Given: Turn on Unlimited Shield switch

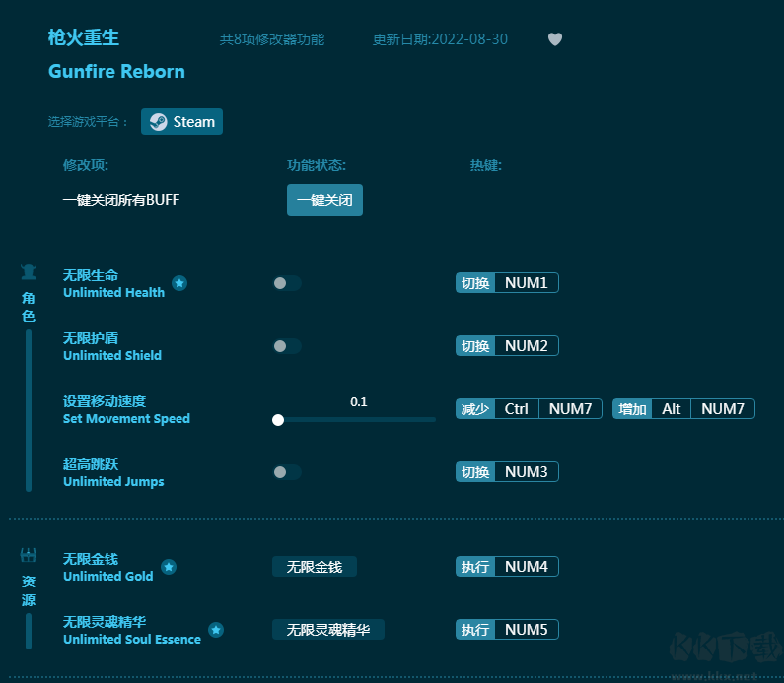Looking at the screenshot, I should pos(287,346).
